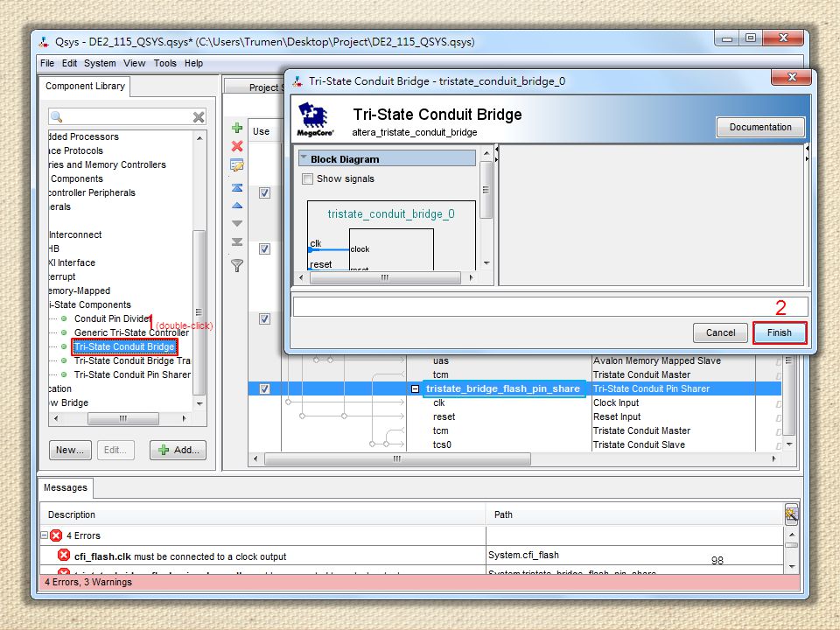Click the "Use" column header
This screenshot has height=630, width=840.
[x=262, y=132]
